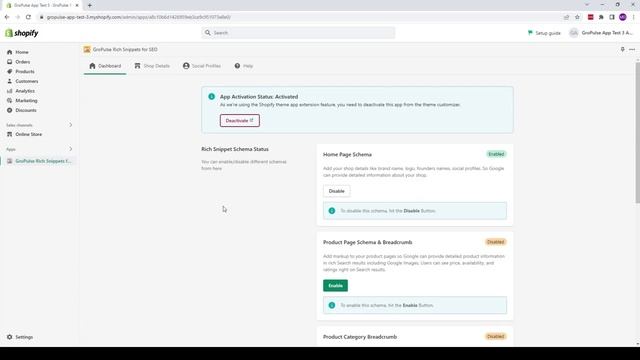Open Marketing in the sidebar
This screenshot has width=640, height=360.
tap(26, 100)
